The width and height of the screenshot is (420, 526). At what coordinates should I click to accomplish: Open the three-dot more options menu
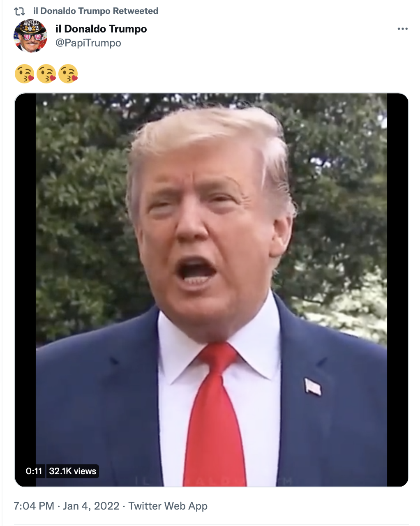[403, 29]
